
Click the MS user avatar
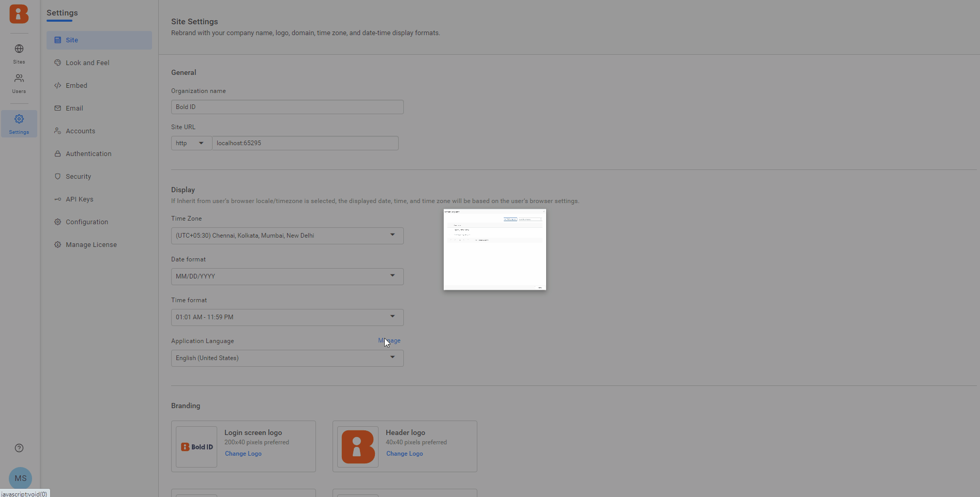click(x=21, y=478)
